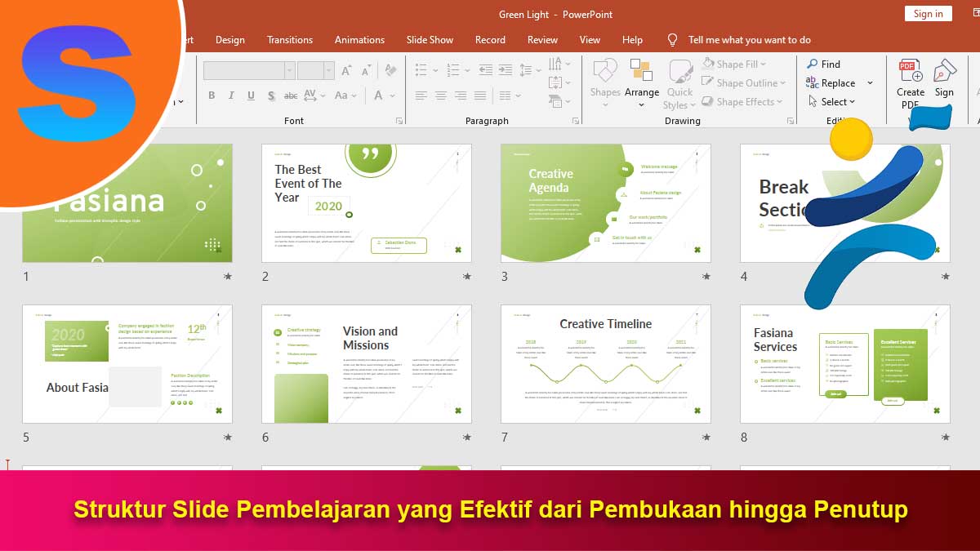
Task: Expand the arrow beside Replace
Action: pos(870,82)
